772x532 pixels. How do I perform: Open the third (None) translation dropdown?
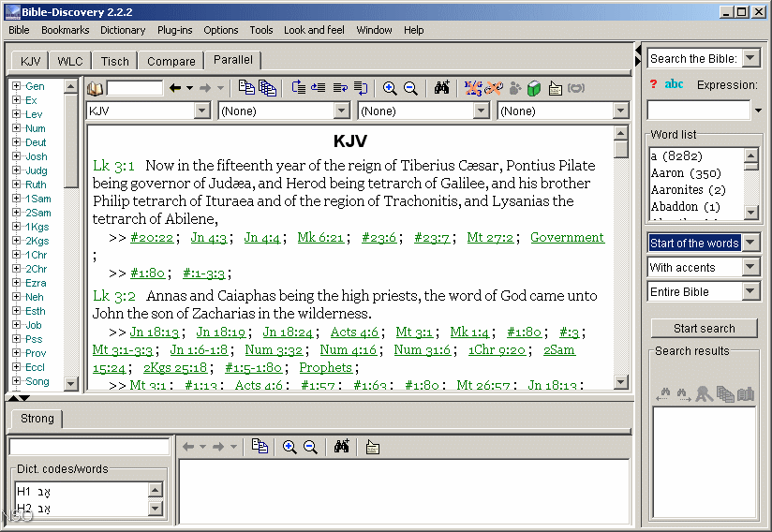(481, 111)
